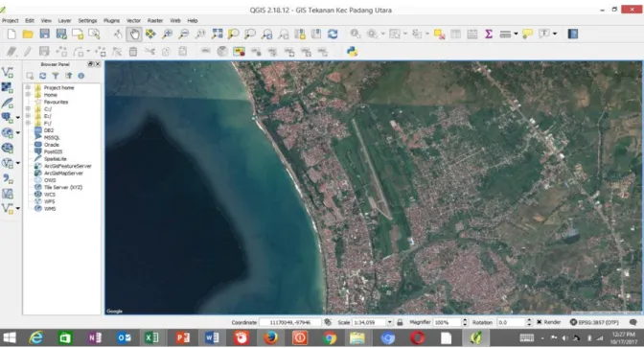The image size is (644, 348).
Task: Open the Measure tool dropdown arrow
Action: pyautogui.click(x=516, y=35)
